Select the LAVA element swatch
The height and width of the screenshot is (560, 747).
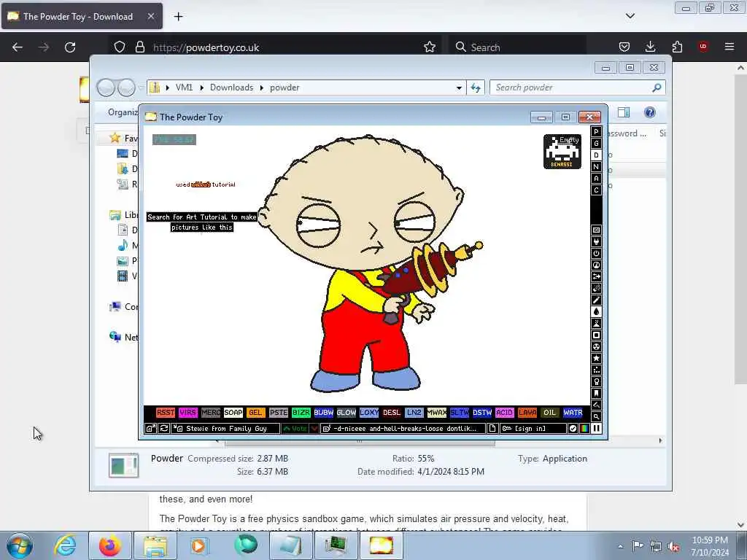pyautogui.click(x=527, y=413)
